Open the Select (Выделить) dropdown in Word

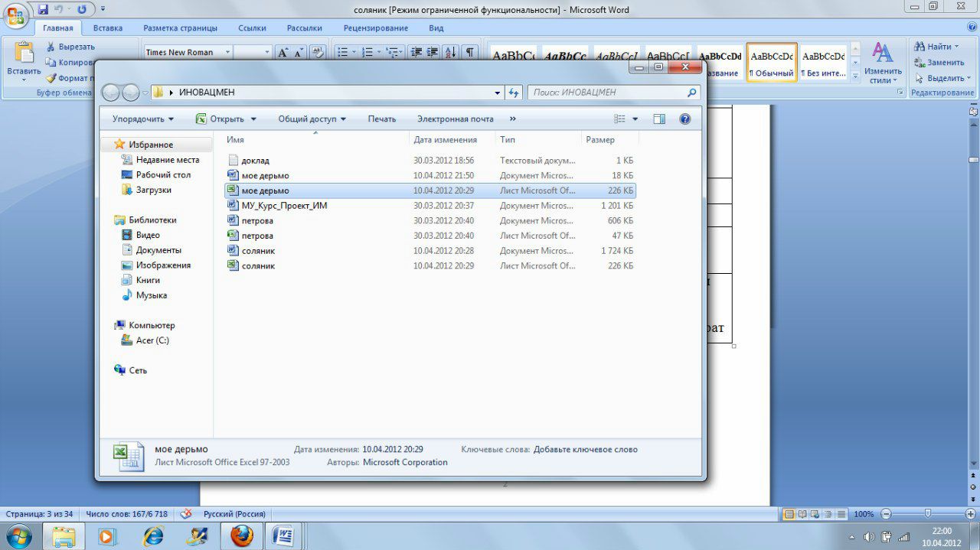pyautogui.click(x=942, y=78)
